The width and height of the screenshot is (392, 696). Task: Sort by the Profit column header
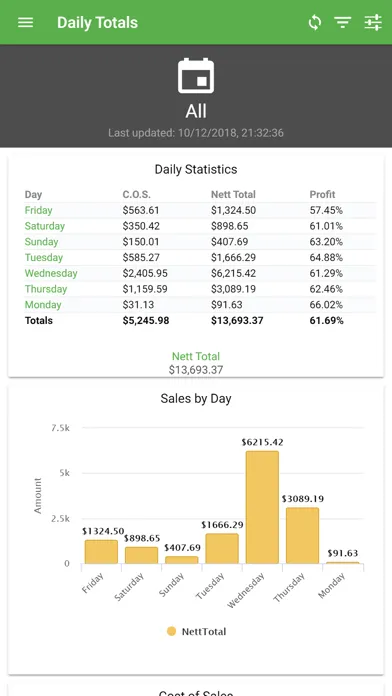(322, 194)
